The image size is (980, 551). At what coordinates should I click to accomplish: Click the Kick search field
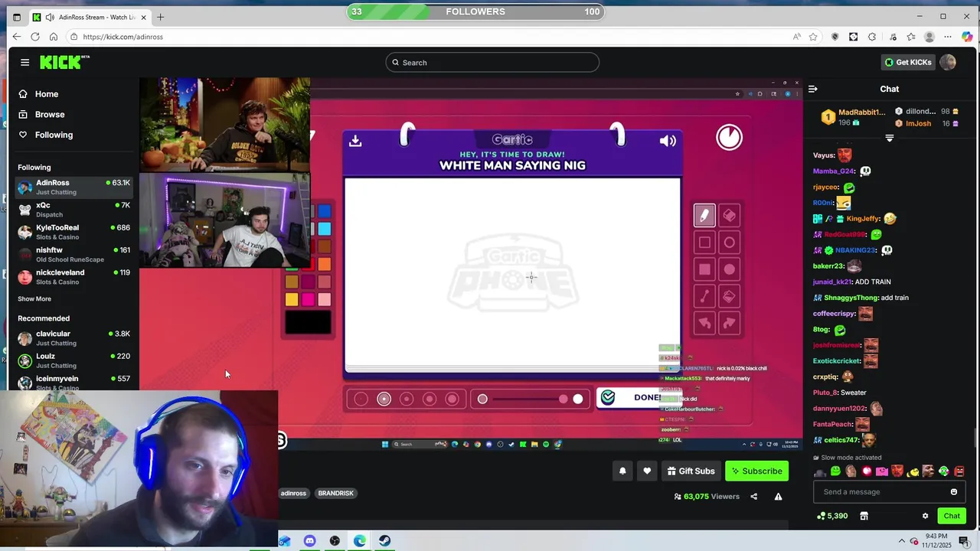click(x=492, y=63)
